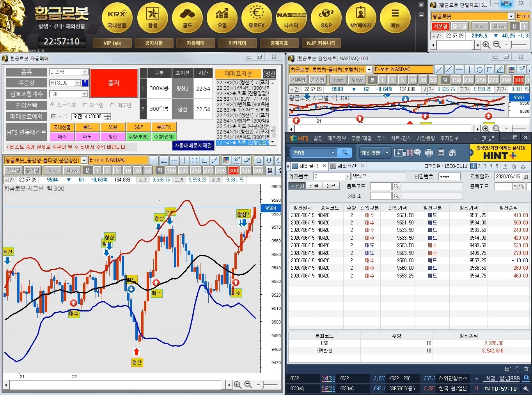
Task: Open the 나스닥 gold button
Action: tap(291, 18)
